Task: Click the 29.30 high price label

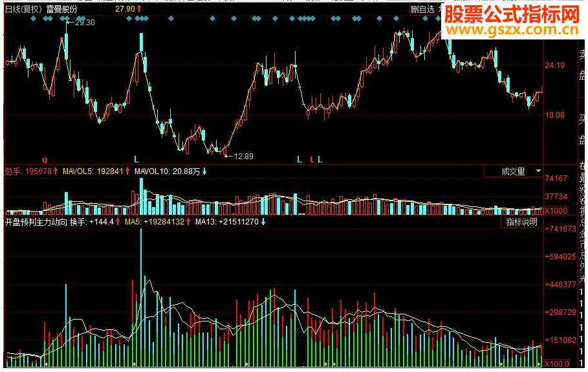Action: pyautogui.click(x=85, y=23)
